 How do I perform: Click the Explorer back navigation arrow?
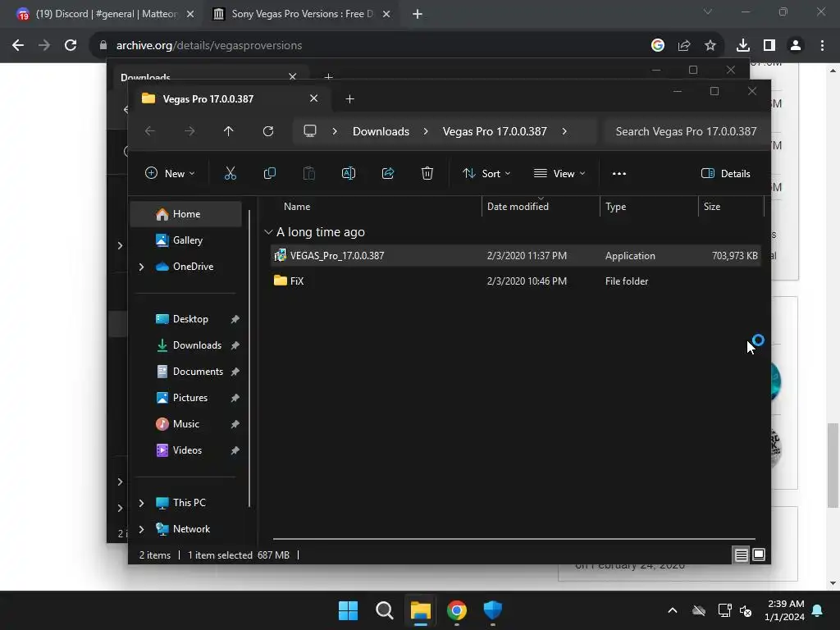click(x=150, y=131)
